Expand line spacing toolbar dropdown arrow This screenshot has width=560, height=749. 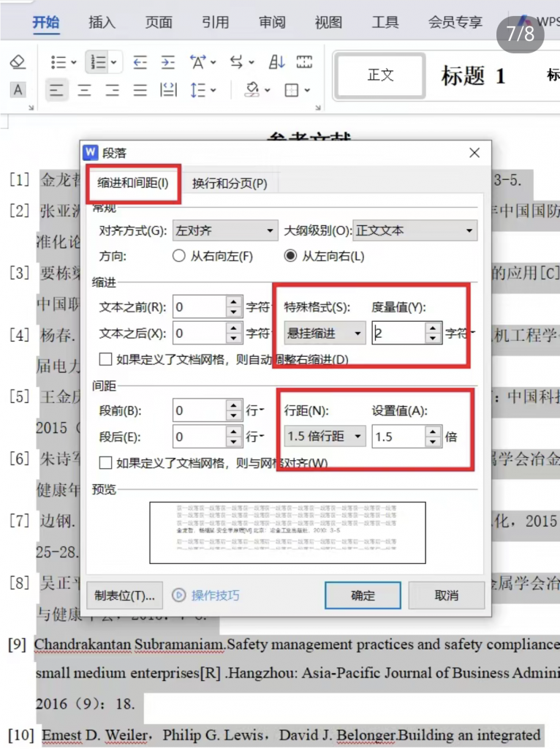click(x=213, y=90)
